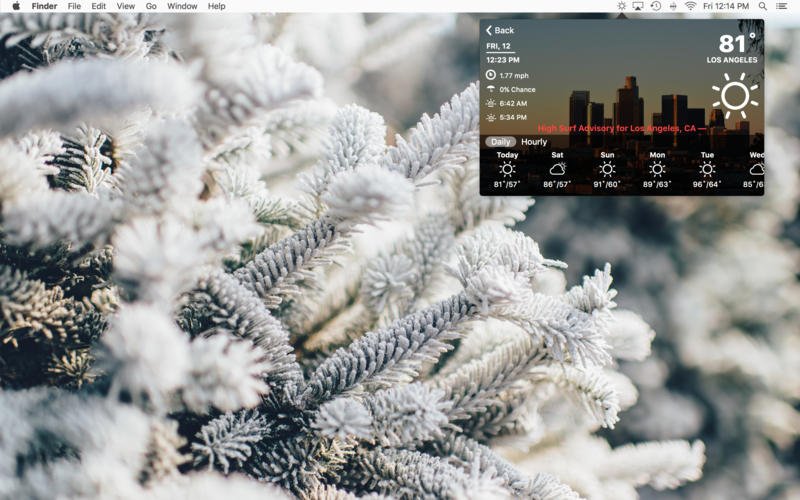
Task: Click the menu bar clock Fri 12:14 PM
Action: (726, 6)
